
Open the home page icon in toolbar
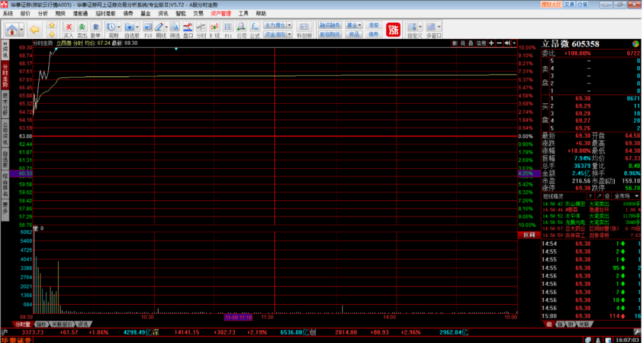[x=12, y=29]
